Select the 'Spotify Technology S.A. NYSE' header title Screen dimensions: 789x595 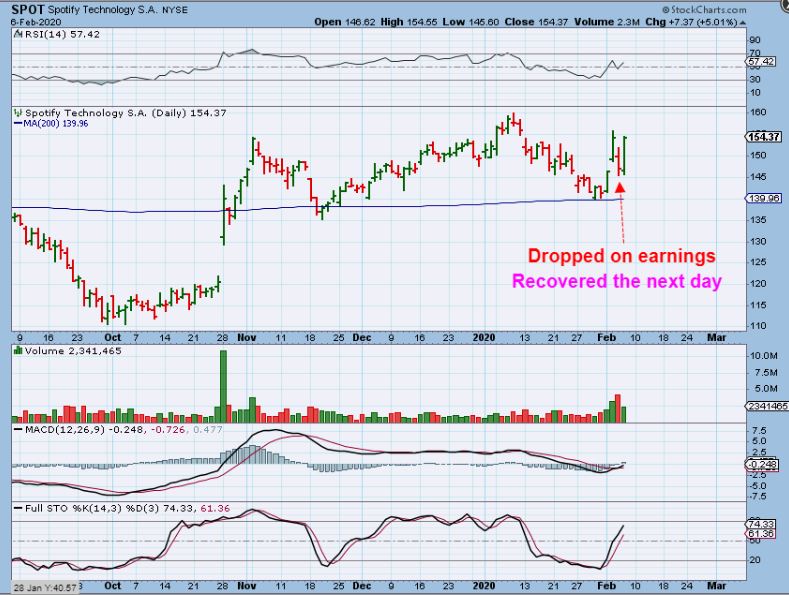coord(118,10)
